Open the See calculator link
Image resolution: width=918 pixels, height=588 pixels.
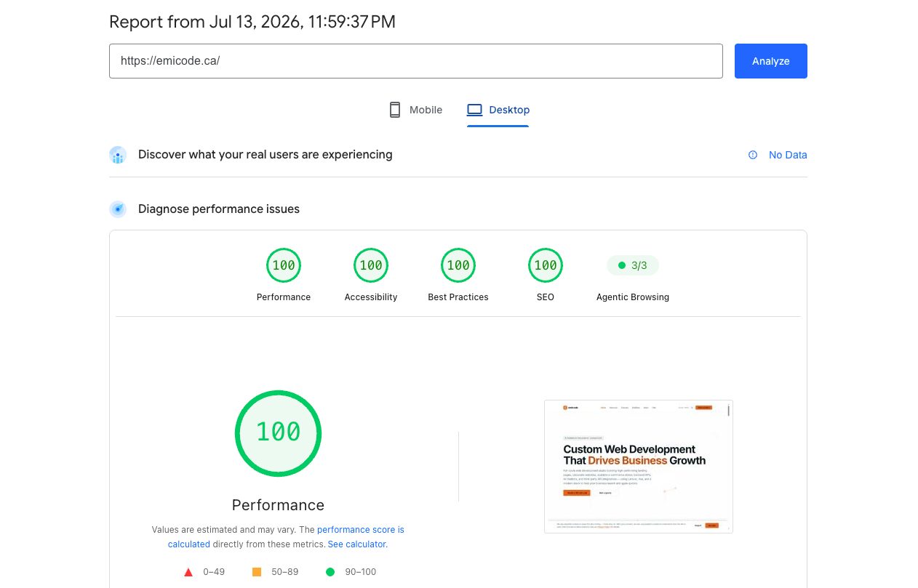tap(357, 544)
